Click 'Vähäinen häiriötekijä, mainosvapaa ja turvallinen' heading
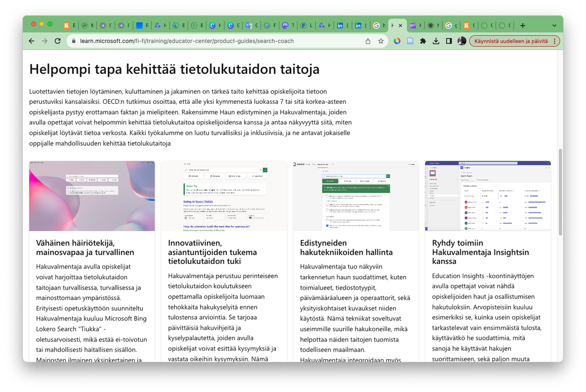This screenshot has height=392, width=586. pyautogui.click(x=85, y=248)
